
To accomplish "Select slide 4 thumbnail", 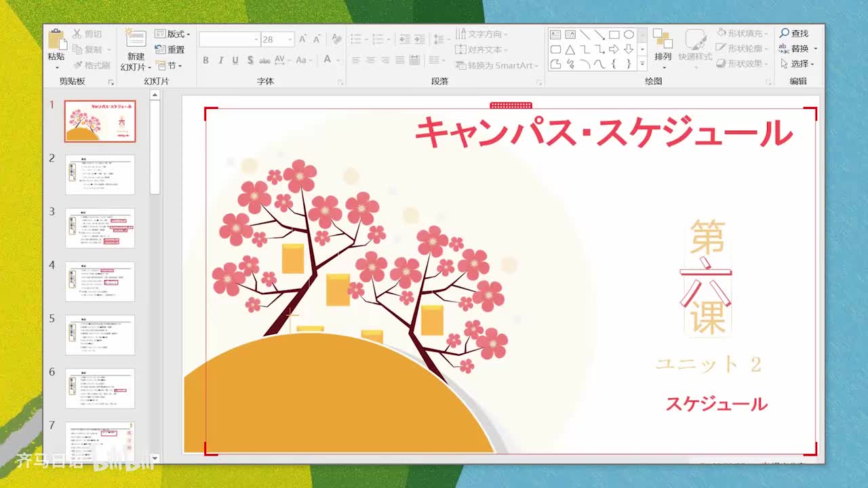I will point(100,281).
